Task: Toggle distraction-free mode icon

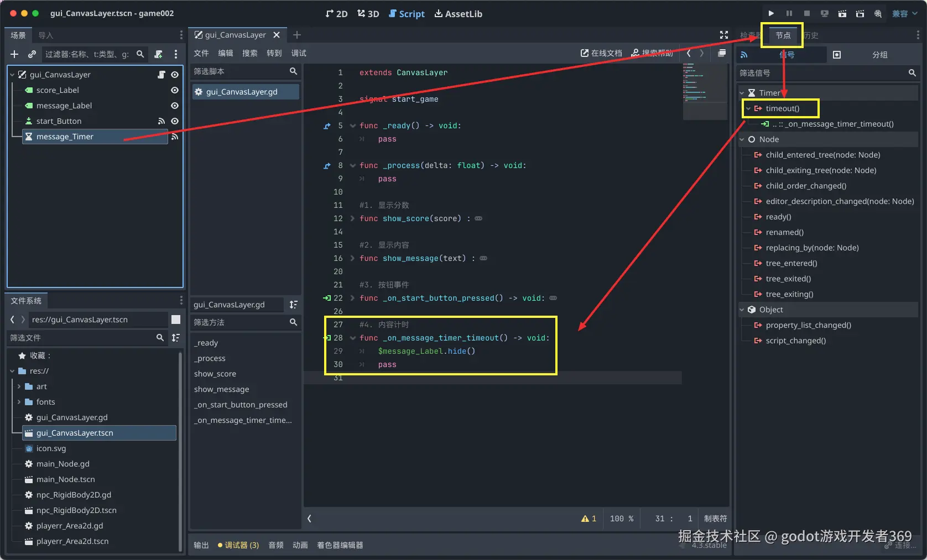Action: [723, 35]
